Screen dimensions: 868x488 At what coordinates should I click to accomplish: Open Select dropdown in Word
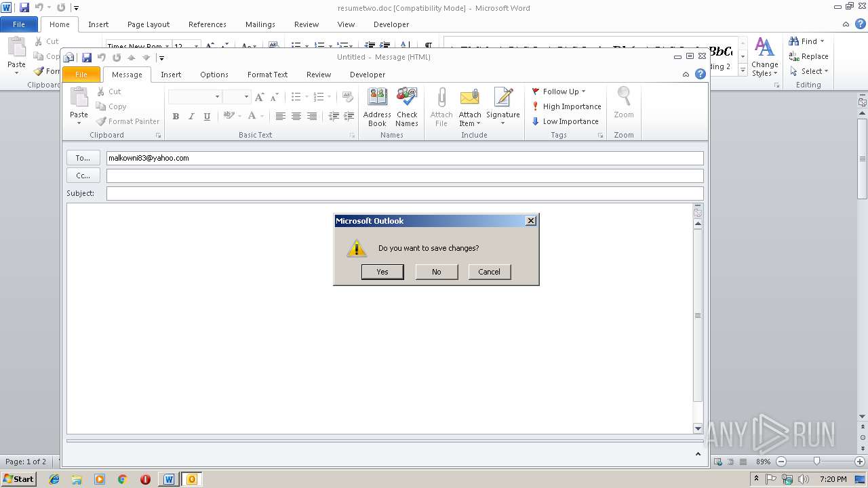(x=808, y=71)
